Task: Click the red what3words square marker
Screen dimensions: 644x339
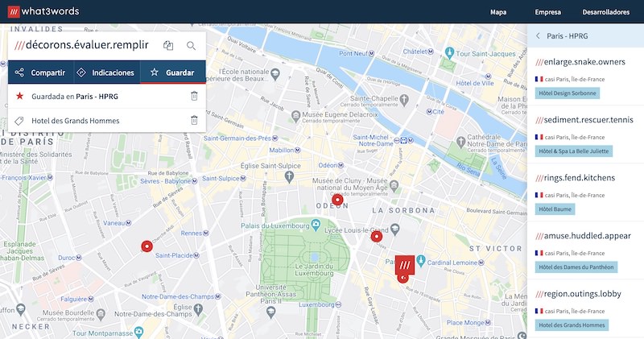Action: [x=405, y=265]
